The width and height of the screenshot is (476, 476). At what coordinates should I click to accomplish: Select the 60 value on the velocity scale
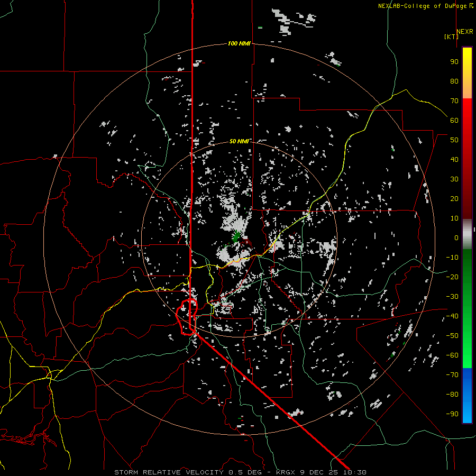pyautogui.click(x=454, y=121)
